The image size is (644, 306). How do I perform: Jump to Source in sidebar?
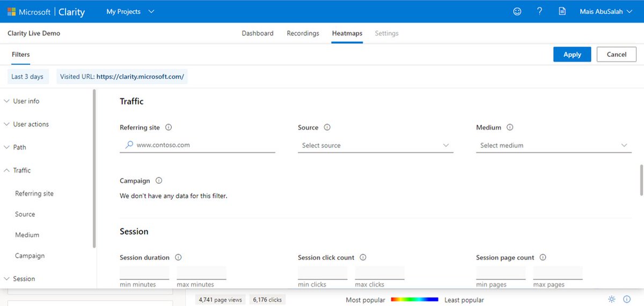coord(25,214)
